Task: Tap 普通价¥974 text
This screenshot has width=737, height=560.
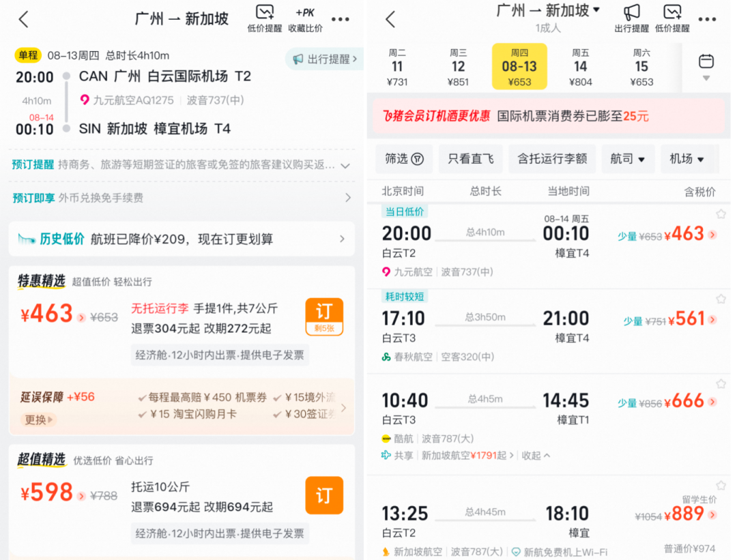Action: [x=689, y=548]
